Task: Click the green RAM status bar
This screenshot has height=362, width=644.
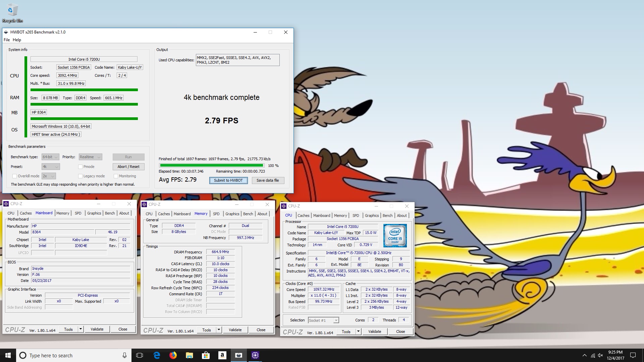Action: tap(84, 104)
